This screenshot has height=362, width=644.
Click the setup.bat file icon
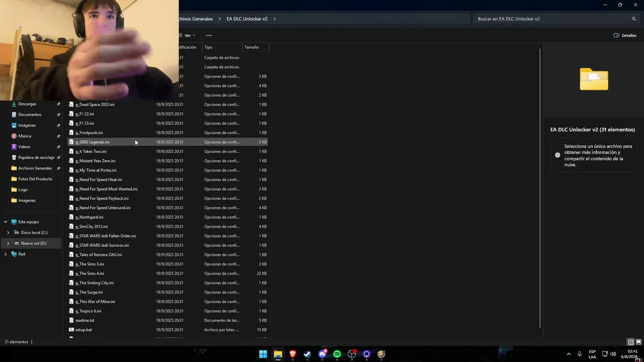tap(71, 330)
